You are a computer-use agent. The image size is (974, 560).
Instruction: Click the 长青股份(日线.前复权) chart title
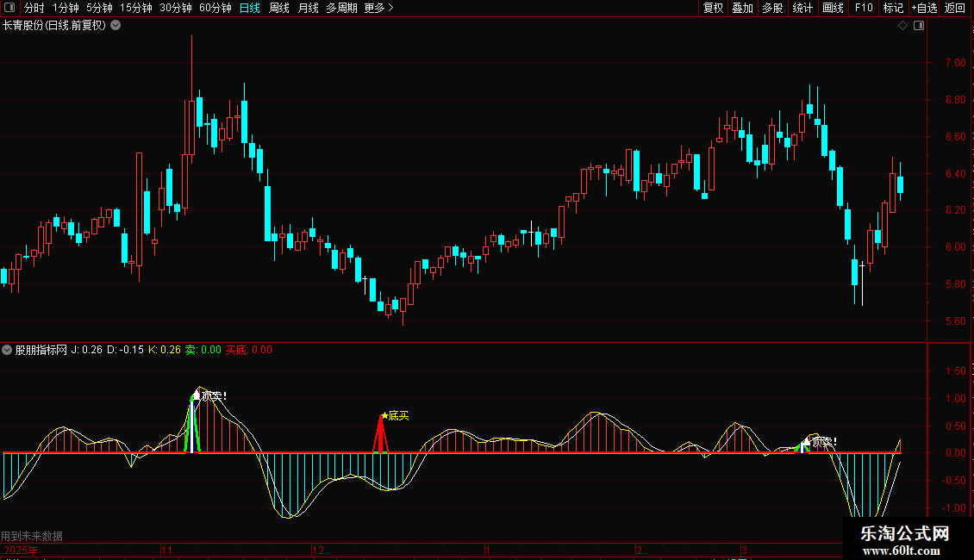pyautogui.click(x=54, y=26)
